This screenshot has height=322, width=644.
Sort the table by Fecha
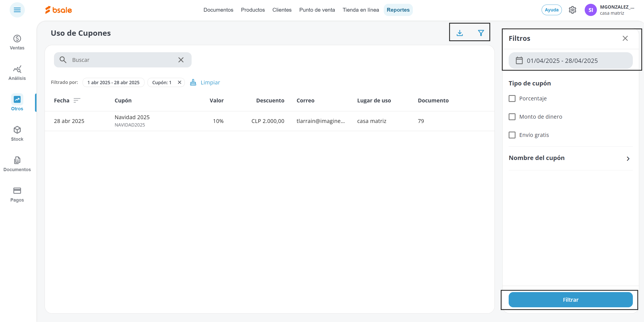[x=77, y=100]
